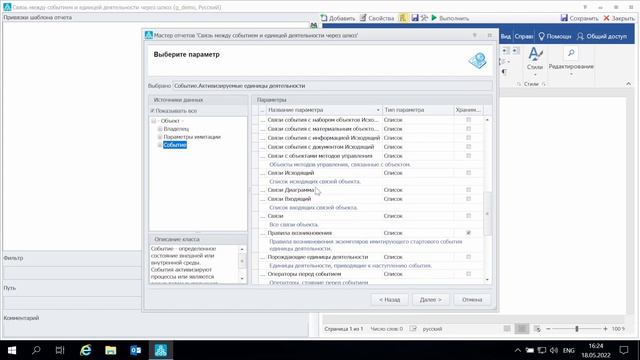Click the русский language indicator in the status bar
The width and height of the screenshot is (640, 360).
(432, 329)
